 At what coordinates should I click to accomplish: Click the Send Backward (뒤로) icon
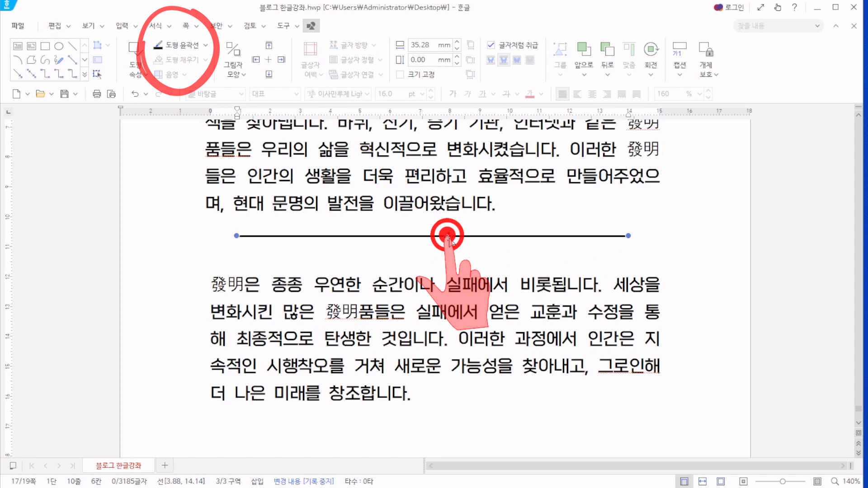pyautogui.click(x=607, y=49)
